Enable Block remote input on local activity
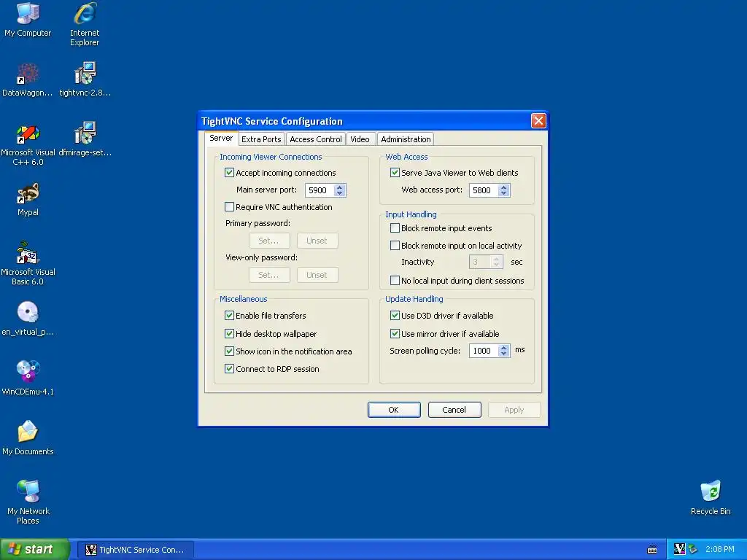The width and height of the screenshot is (747, 560). 395,245
